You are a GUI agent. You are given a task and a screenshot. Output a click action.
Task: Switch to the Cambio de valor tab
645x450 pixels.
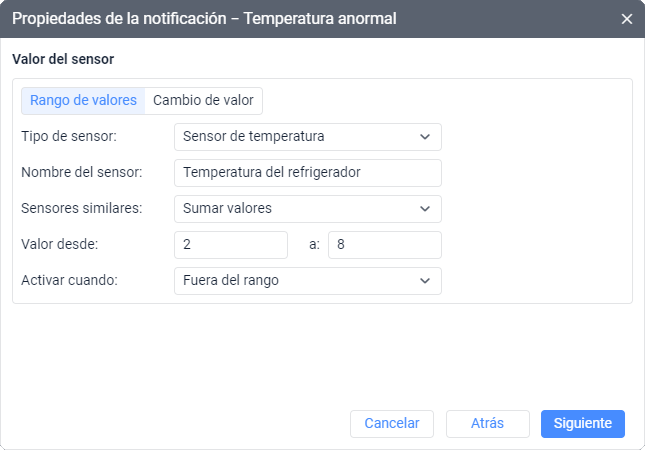click(x=204, y=100)
